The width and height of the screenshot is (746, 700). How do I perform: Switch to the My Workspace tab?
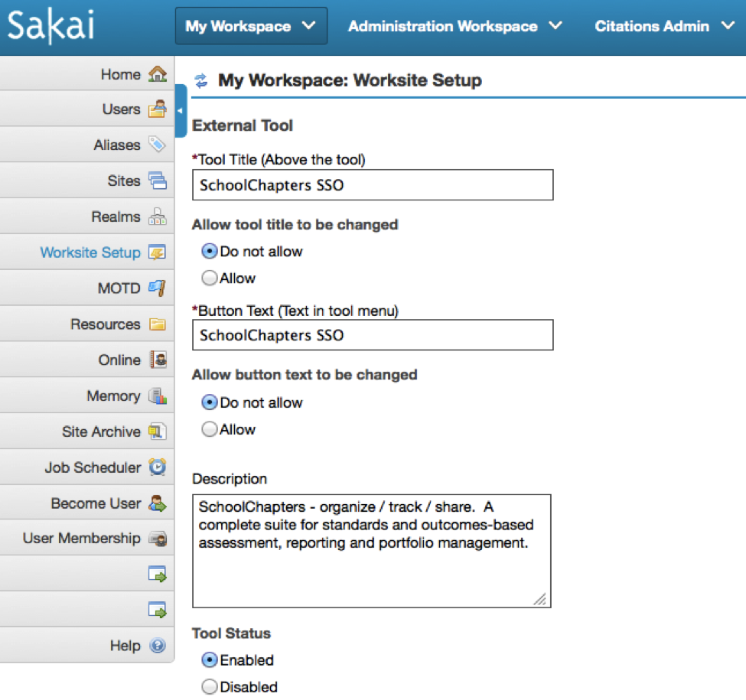click(x=251, y=26)
